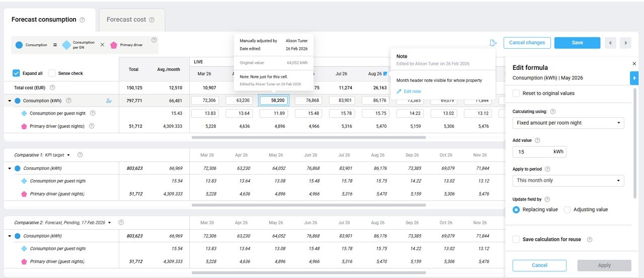
Task: Open the Apply to period dropdown
Action: (x=568, y=180)
